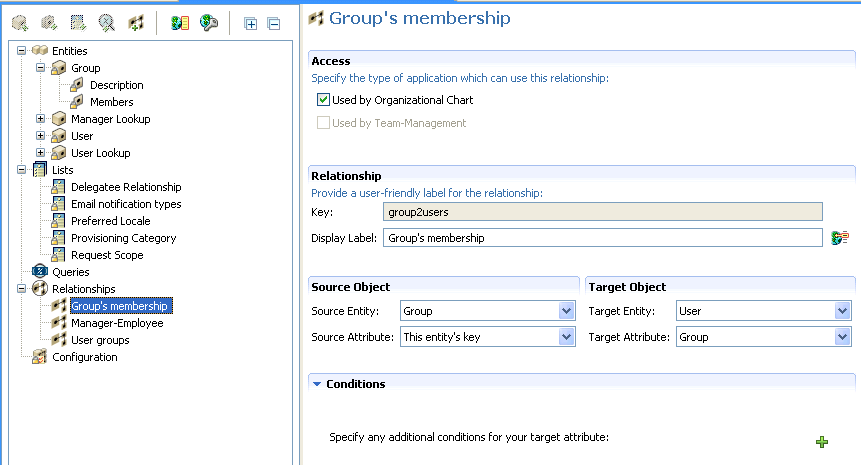Add a condition with the green plus
Image resolution: width=861 pixels, height=465 pixels.
click(822, 442)
